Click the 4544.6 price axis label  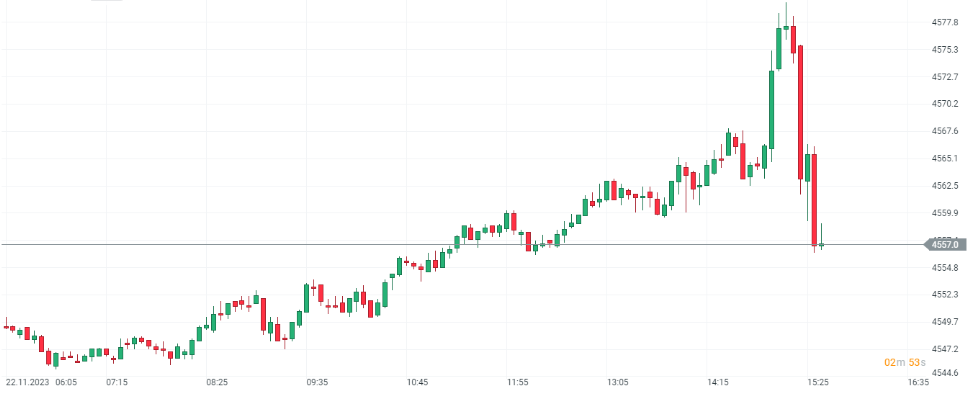click(945, 373)
